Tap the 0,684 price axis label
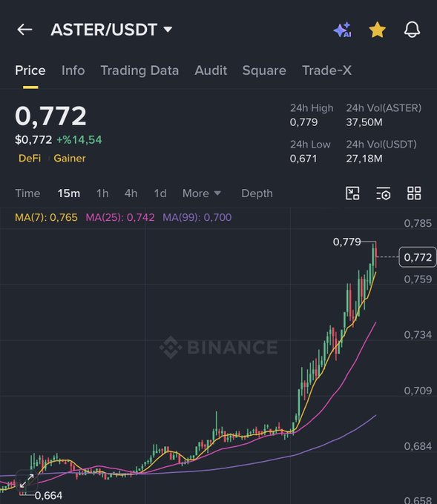This screenshot has width=437, height=504. coord(418,446)
